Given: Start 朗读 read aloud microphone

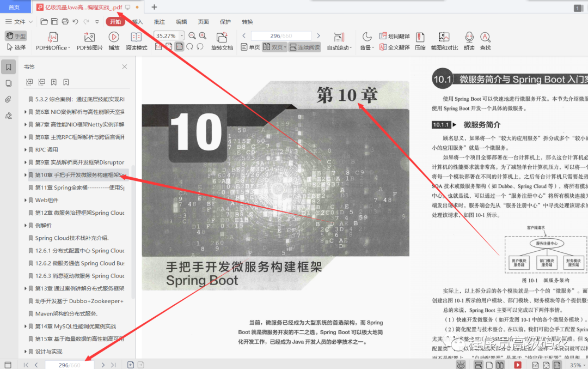Looking at the screenshot, I should (469, 41).
